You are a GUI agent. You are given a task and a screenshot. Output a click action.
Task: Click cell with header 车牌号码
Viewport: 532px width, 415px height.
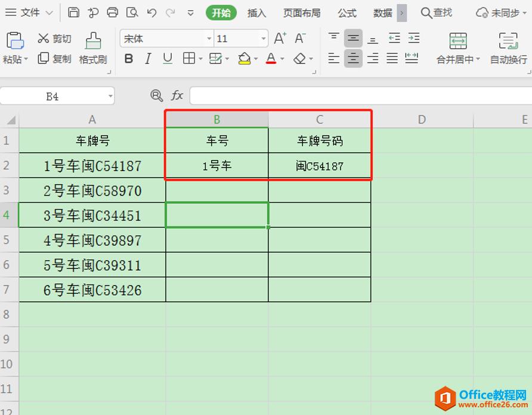tap(320, 141)
